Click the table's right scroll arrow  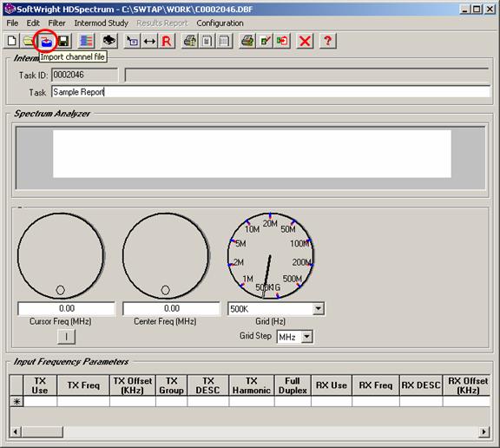click(x=484, y=432)
